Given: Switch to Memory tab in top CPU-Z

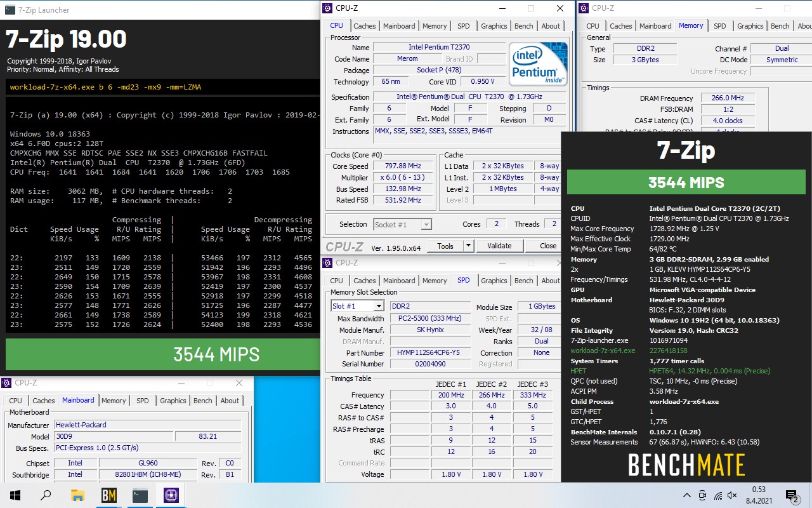Looking at the screenshot, I should 435,26.
